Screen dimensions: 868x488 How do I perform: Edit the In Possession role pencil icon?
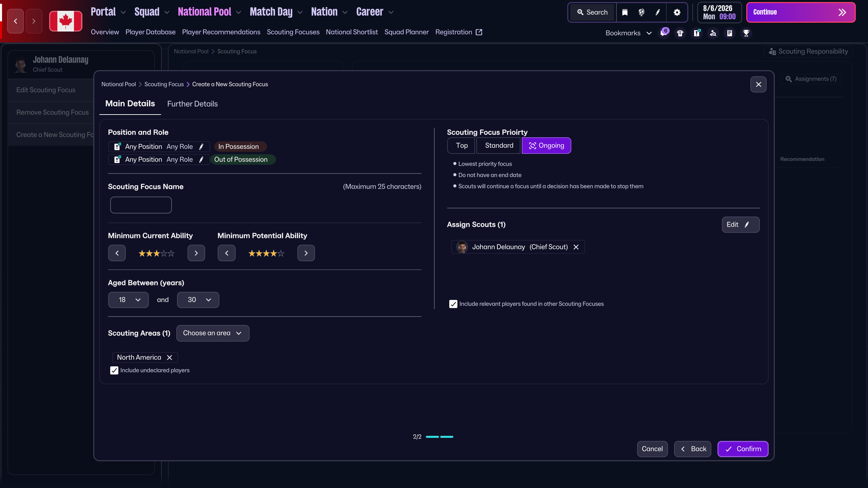pyautogui.click(x=201, y=146)
